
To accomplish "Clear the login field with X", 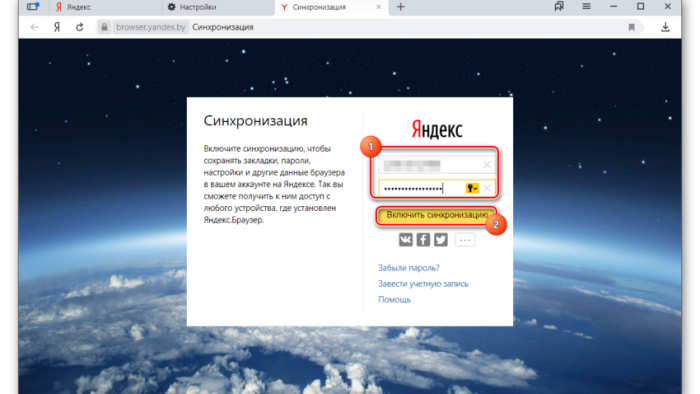I will 487,165.
